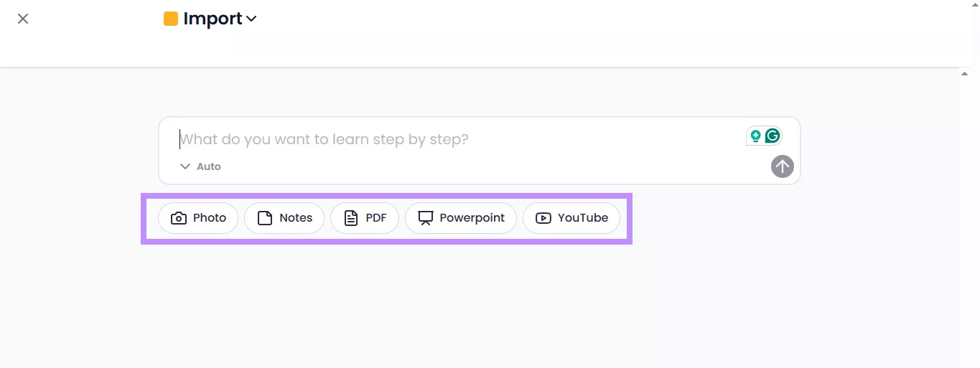Click the Notes page icon
This screenshot has width=980, height=368.
pos(265,218)
